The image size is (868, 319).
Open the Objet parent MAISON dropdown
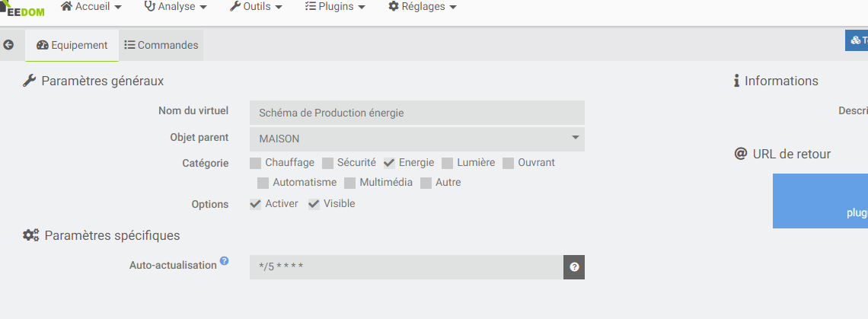pyautogui.click(x=416, y=139)
